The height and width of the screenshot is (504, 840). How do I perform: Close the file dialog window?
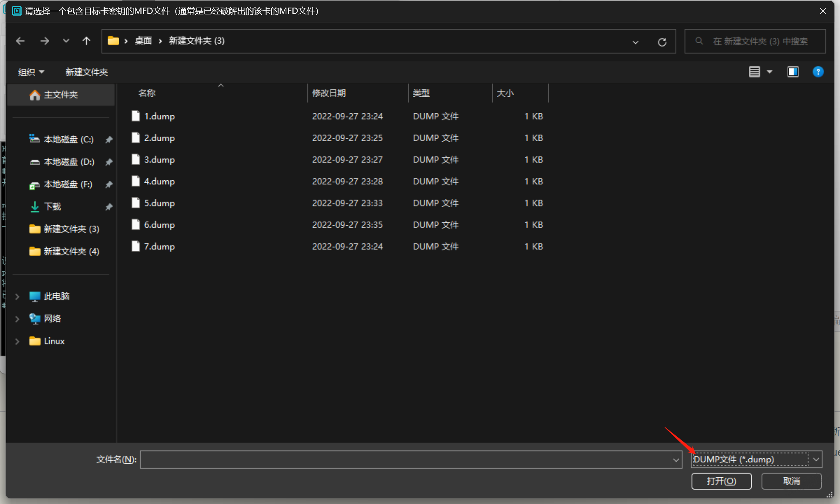[823, 11]
